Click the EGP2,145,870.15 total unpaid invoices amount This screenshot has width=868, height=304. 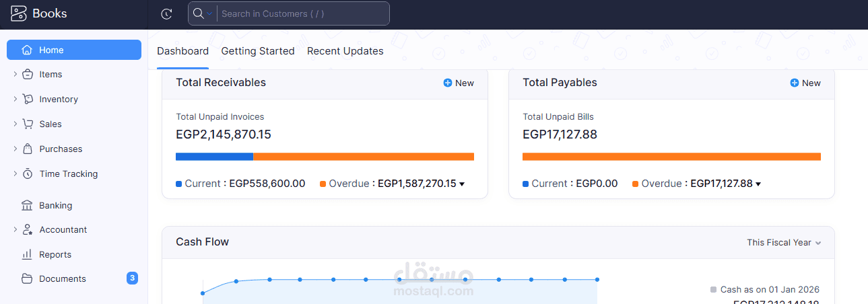pyautogui.click(x=224, y=135)
